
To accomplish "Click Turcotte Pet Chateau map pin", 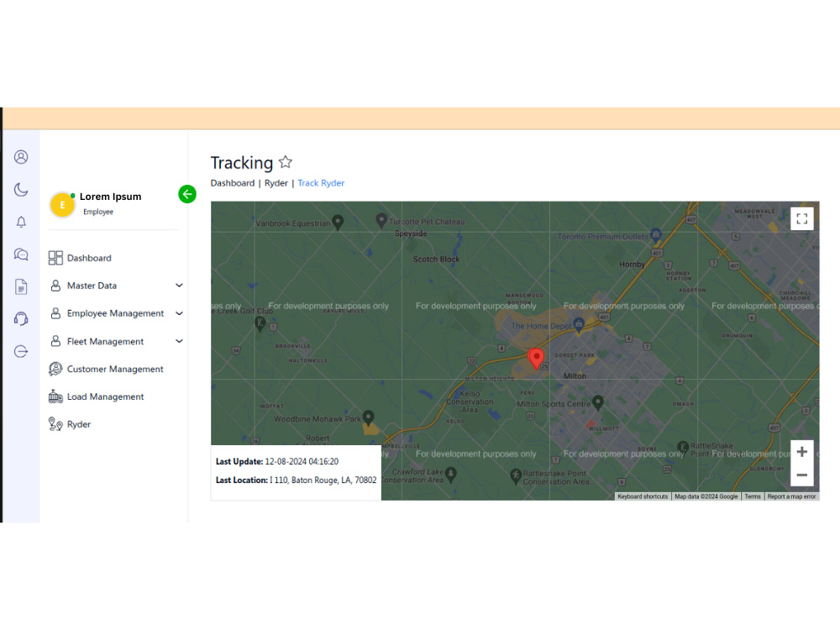I will pyautogui.click(x=381, y=220).
